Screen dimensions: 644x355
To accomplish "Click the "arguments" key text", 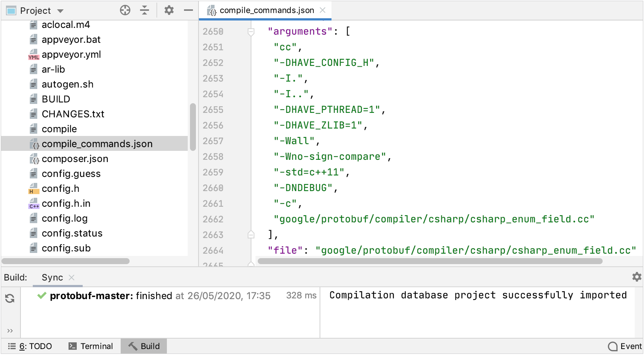I will pyautogui.click(x=300, y=32).
